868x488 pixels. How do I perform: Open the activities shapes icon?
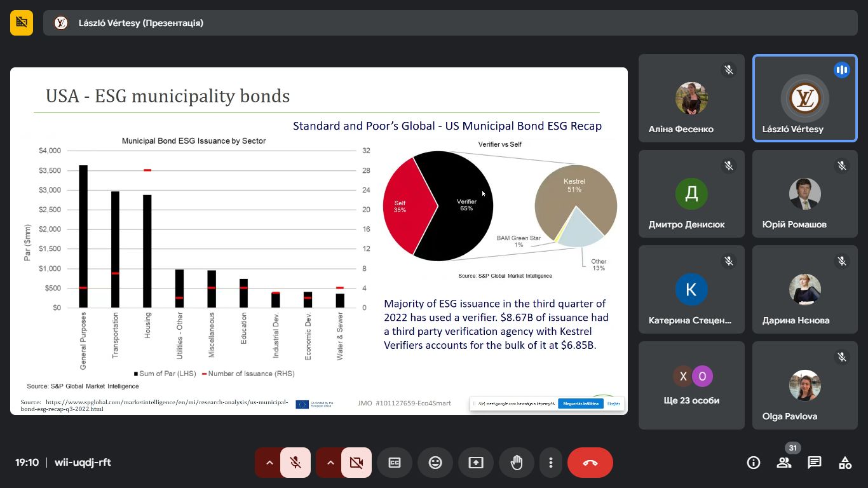(845, 463)
